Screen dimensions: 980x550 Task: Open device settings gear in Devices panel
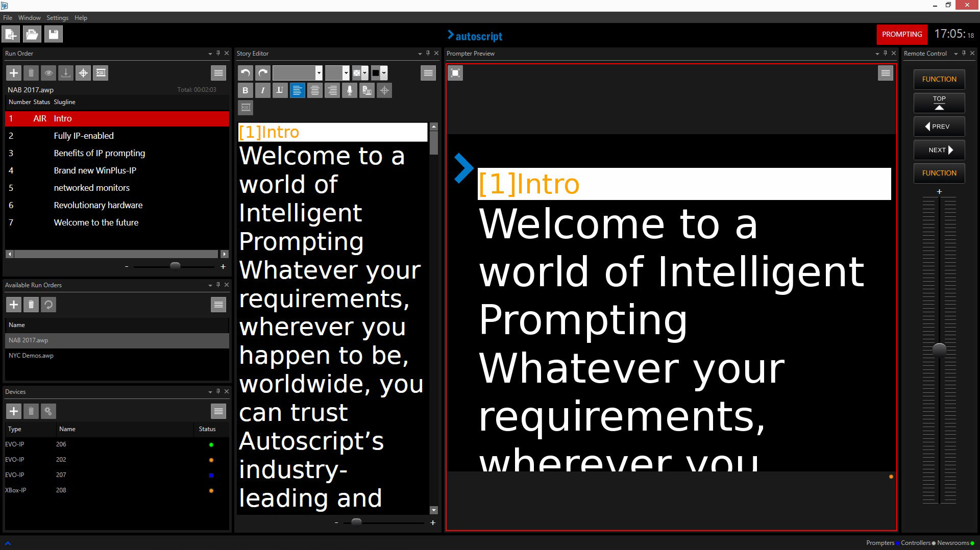(x=48, y=411)
